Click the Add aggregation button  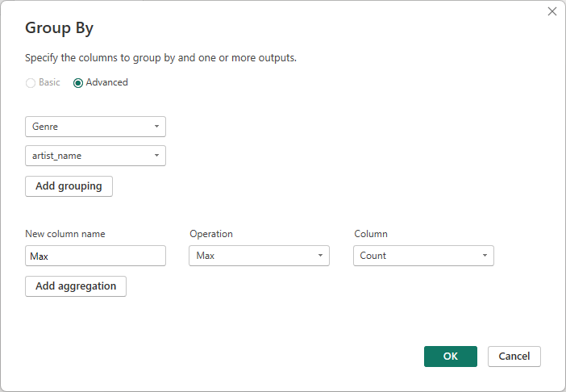(x=76, y=286)
